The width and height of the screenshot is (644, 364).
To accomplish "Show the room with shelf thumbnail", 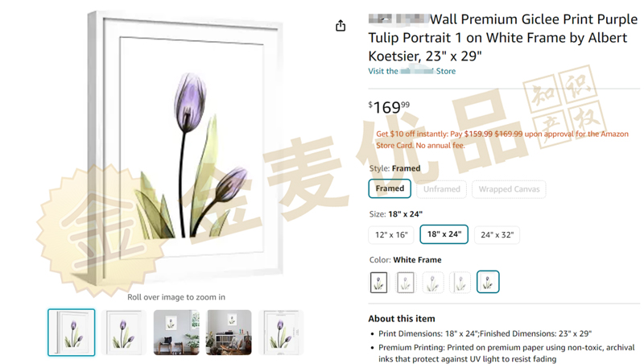I will (229, 333).
